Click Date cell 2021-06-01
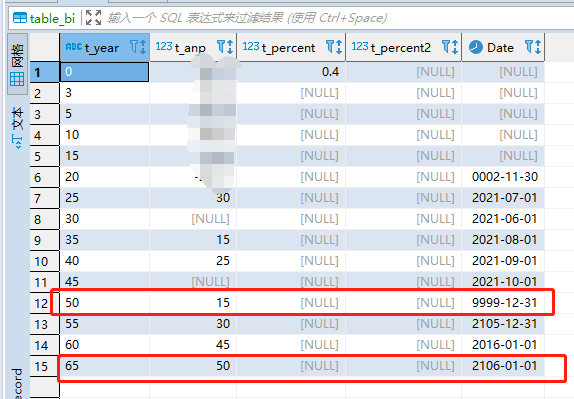Viewport: 574px width, 399px height. (504, 219)
